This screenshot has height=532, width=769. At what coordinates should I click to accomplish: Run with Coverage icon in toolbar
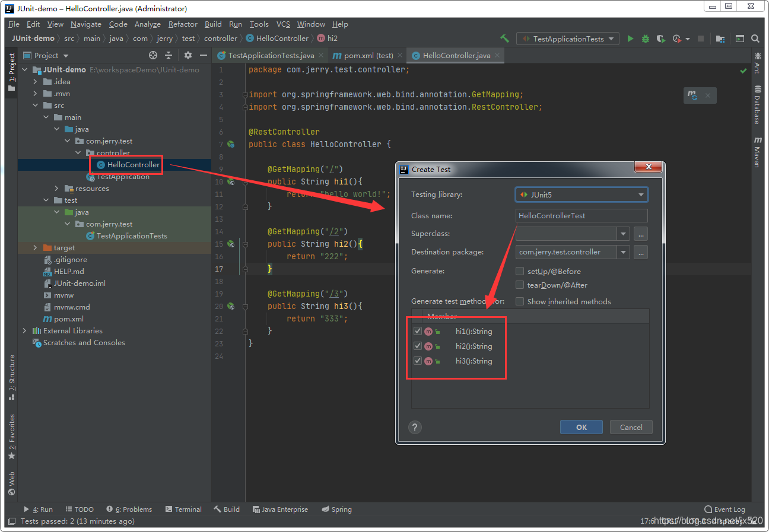pyautogui.click(x=660, y=39)
